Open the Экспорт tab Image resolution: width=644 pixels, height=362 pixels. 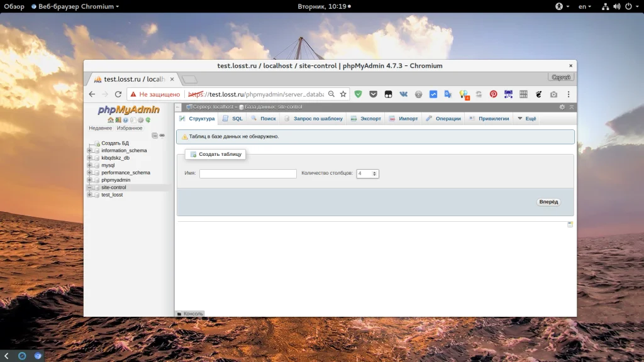click(x=366, y=118)
